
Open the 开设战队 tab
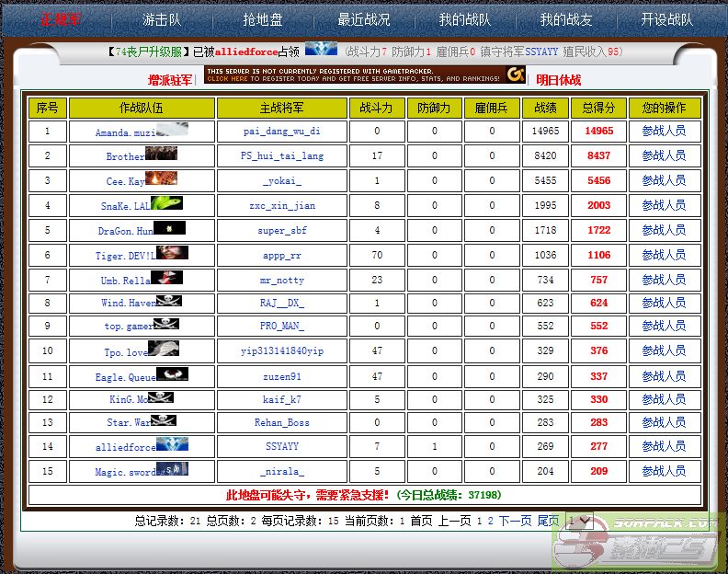(666, 19)
